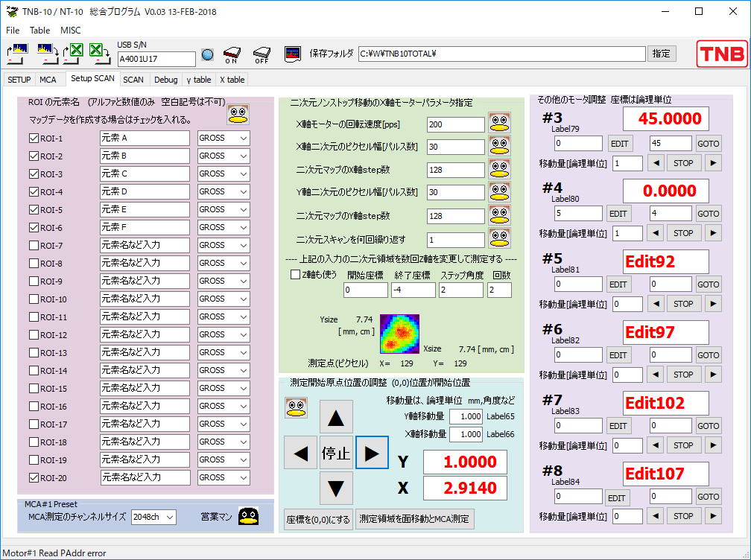Image resolution: width=751 pixels, height=560 pixels.
Task: Click the ROI-1 element name field 元素 A
Action: [145, 138]
